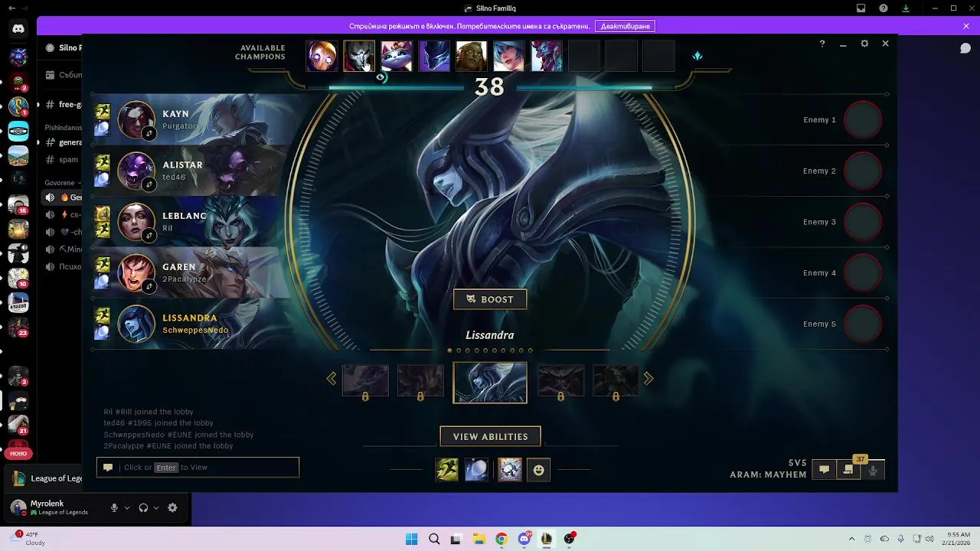Click the Lissandra player portrait in the team list

tap(136, 324)
